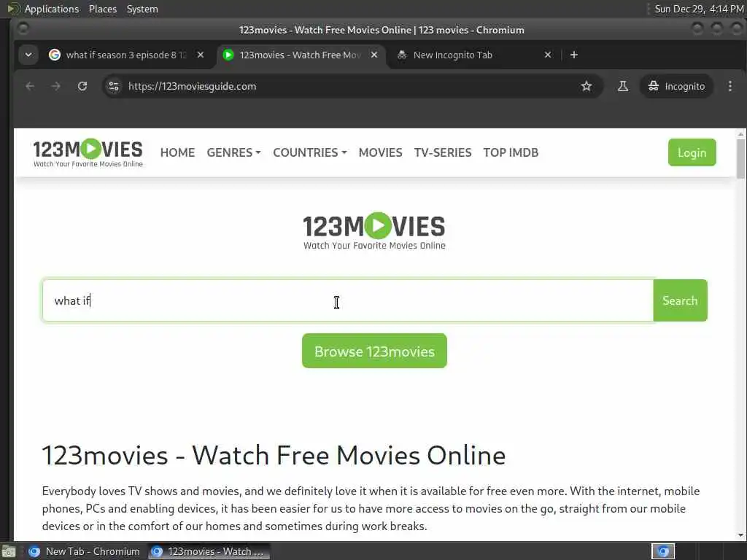The width and height of the screenshot is (747, 560).
Task: Go to HOME in site navigation
Action: [178, 152]
